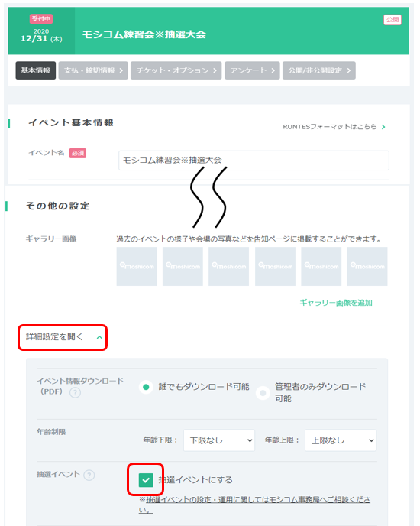This screenshot has width=420, height=526.
Task: Click the header title モシコム練習会※抽選大会
Action: [144, 34]
